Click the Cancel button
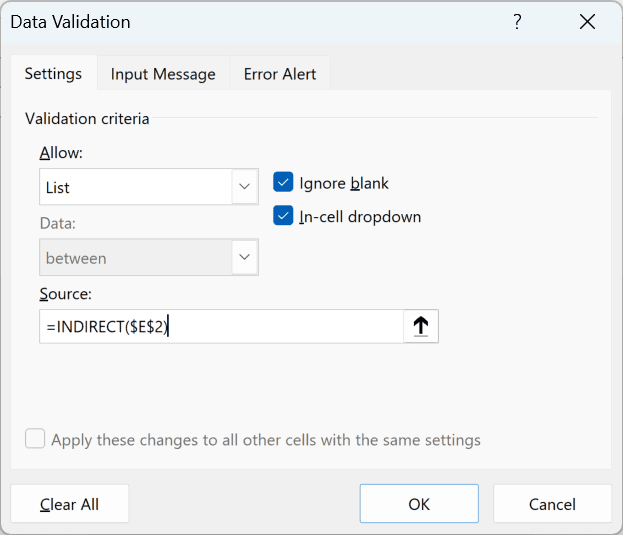Screen dimensions: 623x535 point(552,504)
